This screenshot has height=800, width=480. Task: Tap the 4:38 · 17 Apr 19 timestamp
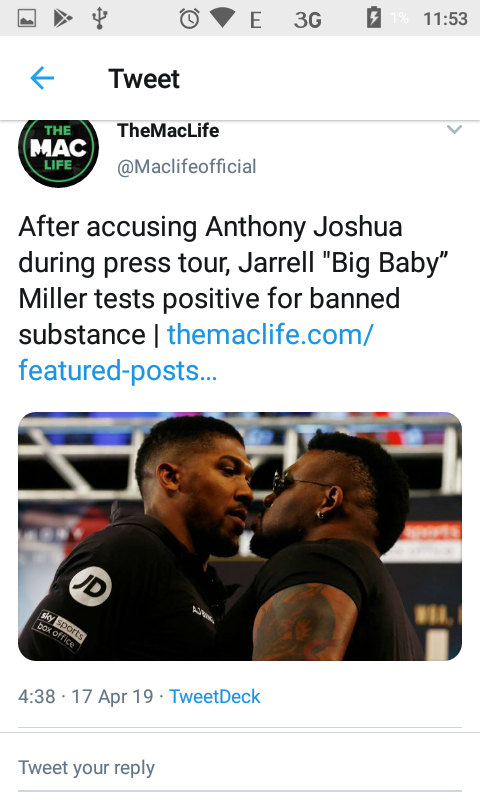[86, 696]
